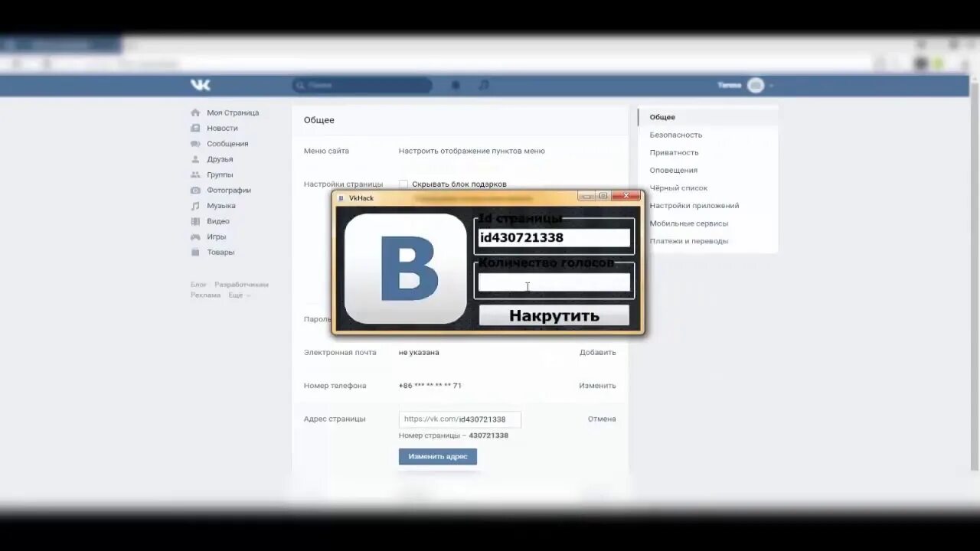This screenshot has width=980, height=551.
Task: Click the Разработчикам footer link
Action: click(241, 285)
